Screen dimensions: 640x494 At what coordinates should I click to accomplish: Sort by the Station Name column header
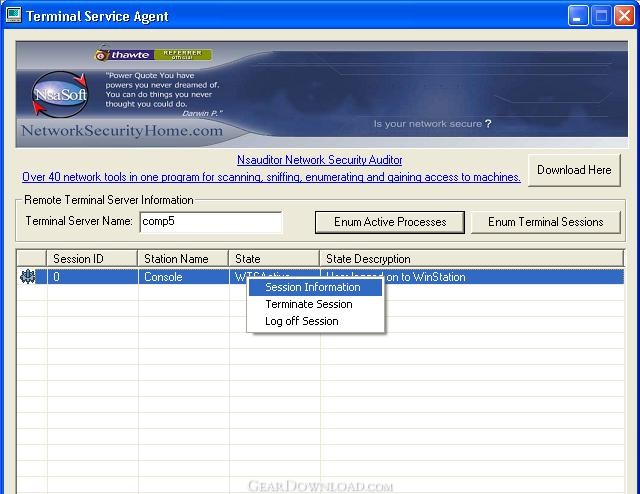[183, 259]
